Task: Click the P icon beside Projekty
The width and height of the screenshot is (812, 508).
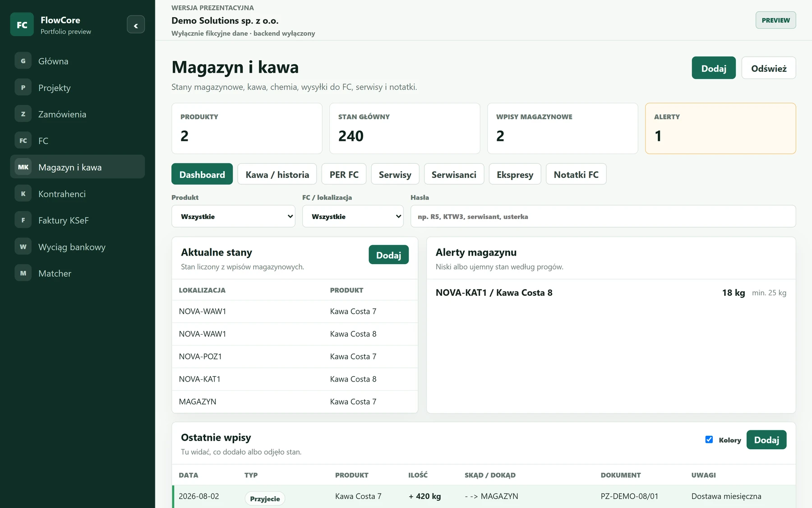Action: click(23, 88)
